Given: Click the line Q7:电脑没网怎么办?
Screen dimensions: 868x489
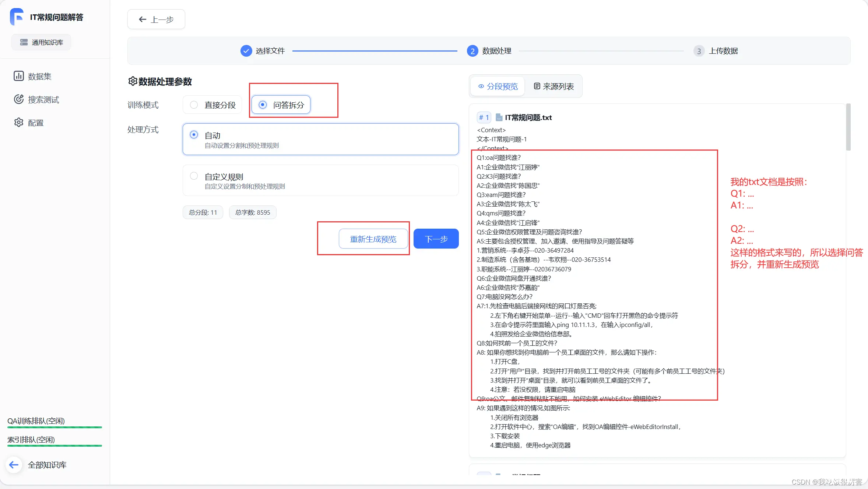Looking at the screenshot, I should click(x=505, y=297).
